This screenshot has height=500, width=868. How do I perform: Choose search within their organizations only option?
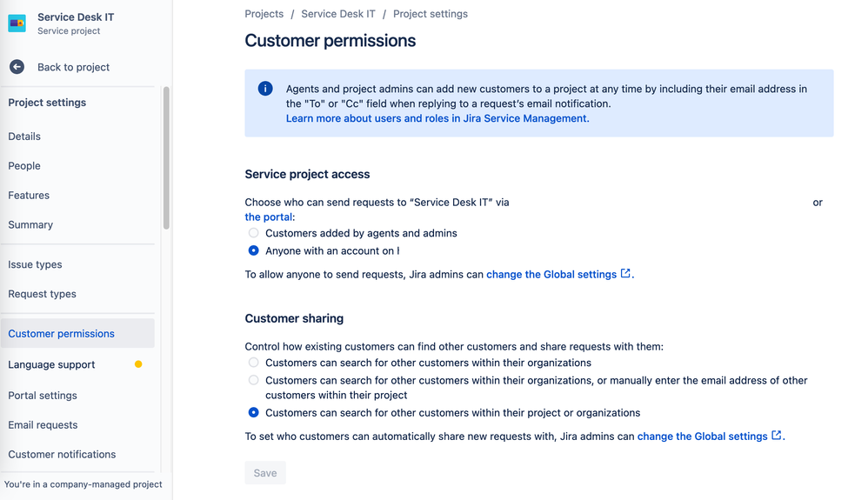tap(254, 363)
